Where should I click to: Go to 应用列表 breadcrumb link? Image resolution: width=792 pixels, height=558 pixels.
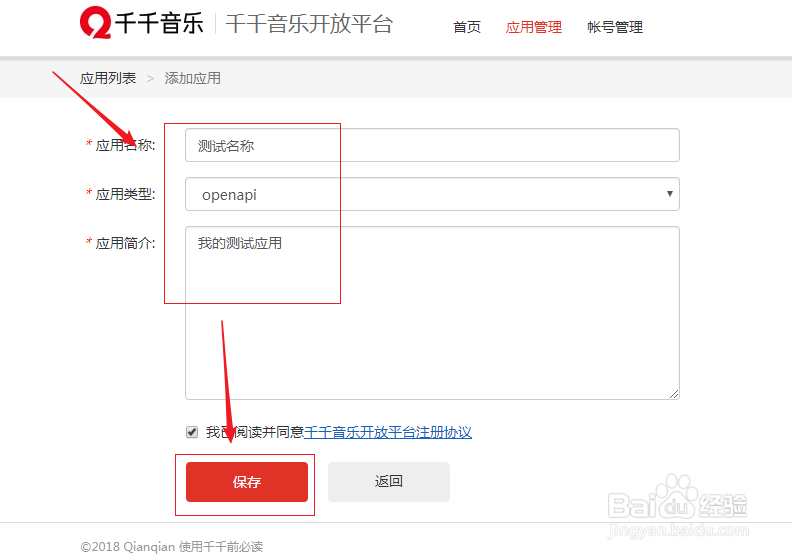(108, 78)
